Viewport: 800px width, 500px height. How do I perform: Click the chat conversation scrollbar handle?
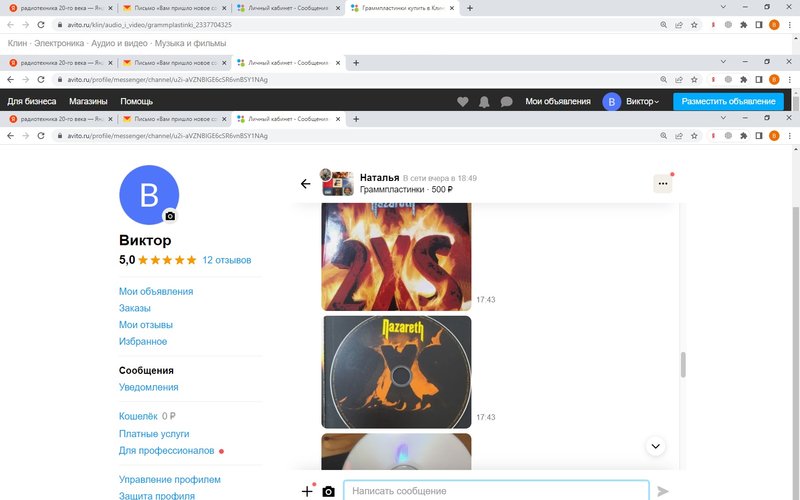point(683,365)
